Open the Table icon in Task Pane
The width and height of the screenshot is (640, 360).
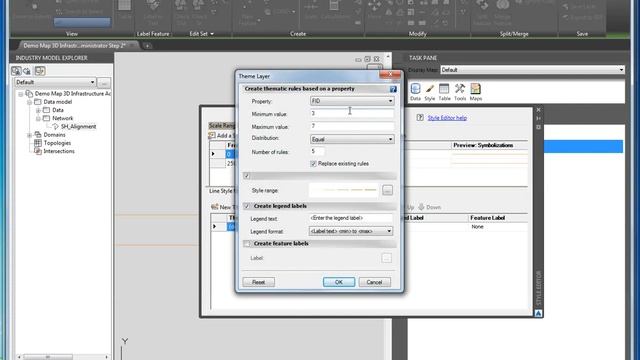coord(444,92)
